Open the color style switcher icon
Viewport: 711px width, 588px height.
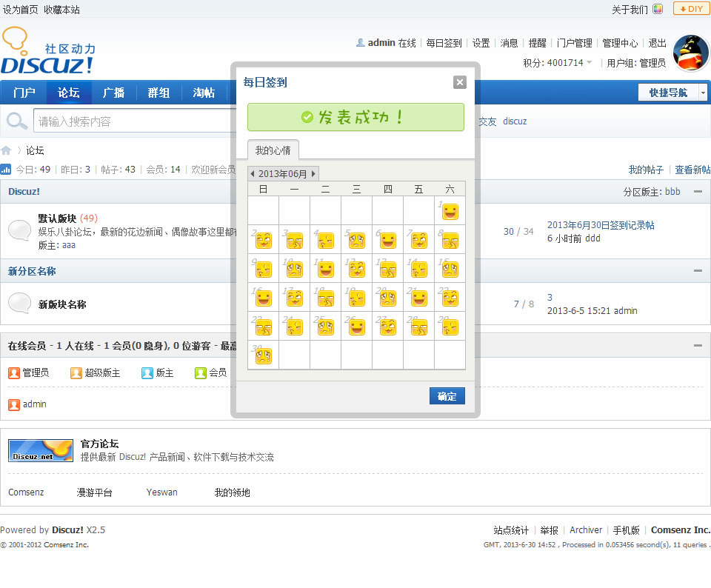pos(658,10)
